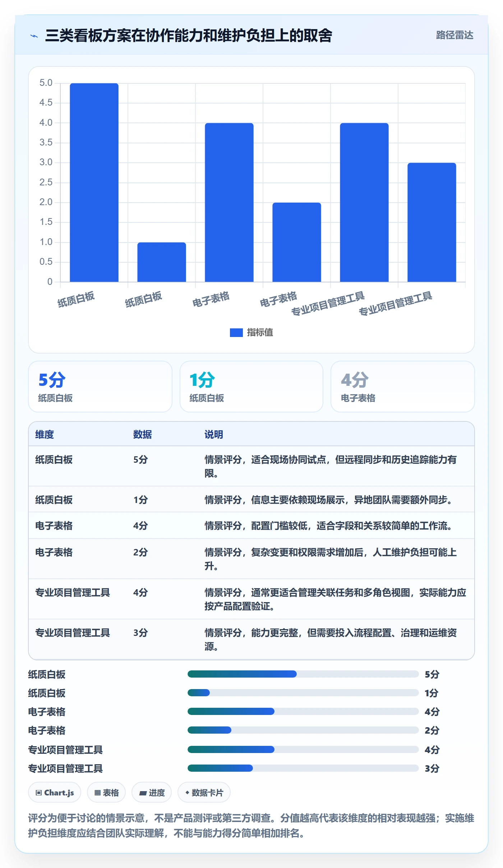Viewport: 503px width, 868px height.
Task: Click the description mentioning 治理和运维资源
Action: coord(331,640)
